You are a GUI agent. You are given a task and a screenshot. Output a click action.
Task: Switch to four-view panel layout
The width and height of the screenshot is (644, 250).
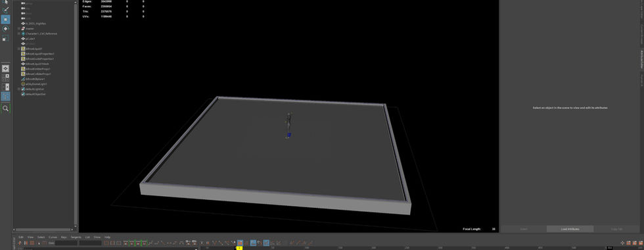coord(5,78)
